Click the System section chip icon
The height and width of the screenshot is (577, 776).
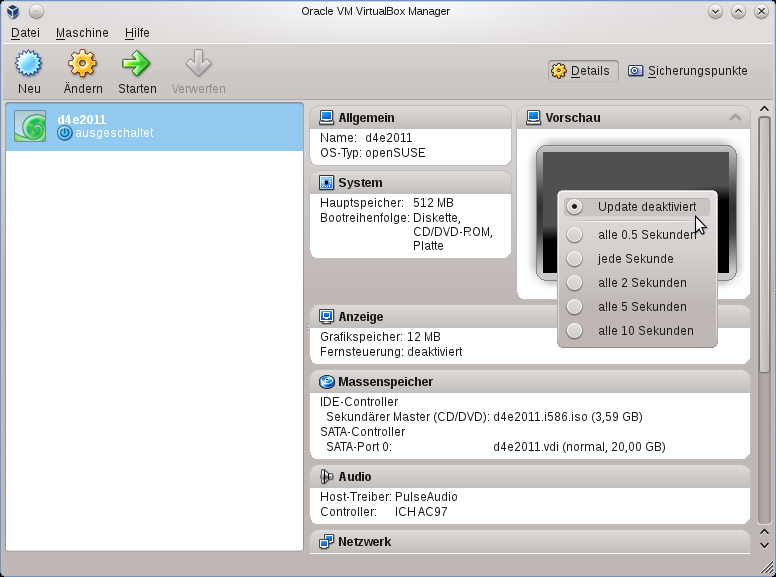[327, 182]
